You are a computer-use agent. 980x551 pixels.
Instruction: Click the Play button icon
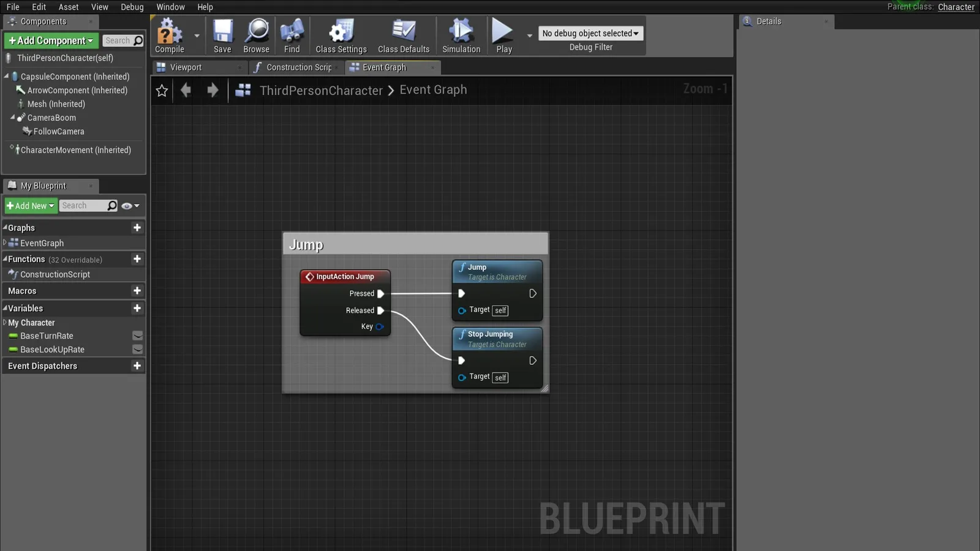click(503, 31)
